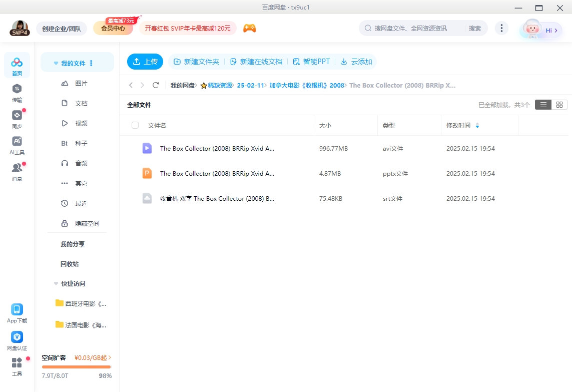Collapse the 快捷访问 section
This screenshot has width=572, height=392.
coord(56,283)
